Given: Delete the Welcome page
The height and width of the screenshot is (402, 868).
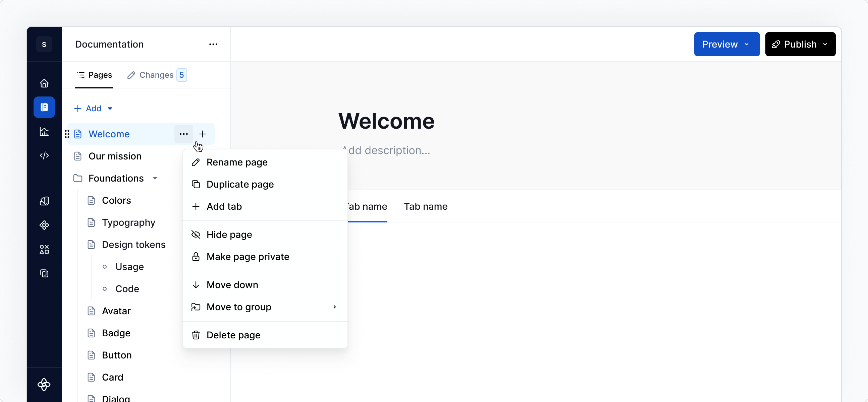Looking at the screenshot, I should [x=233, y=335].
